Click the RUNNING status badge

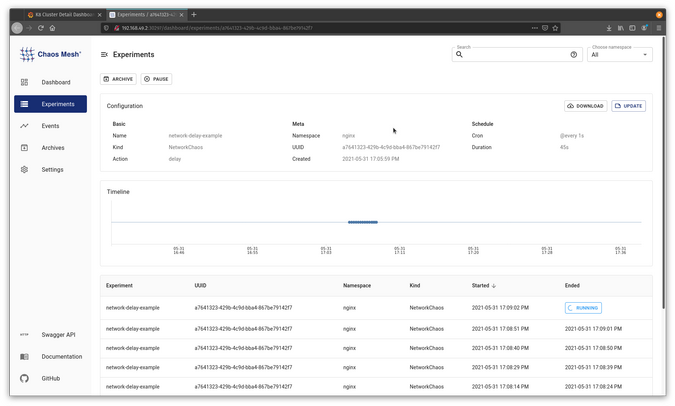tap(583, 308)
